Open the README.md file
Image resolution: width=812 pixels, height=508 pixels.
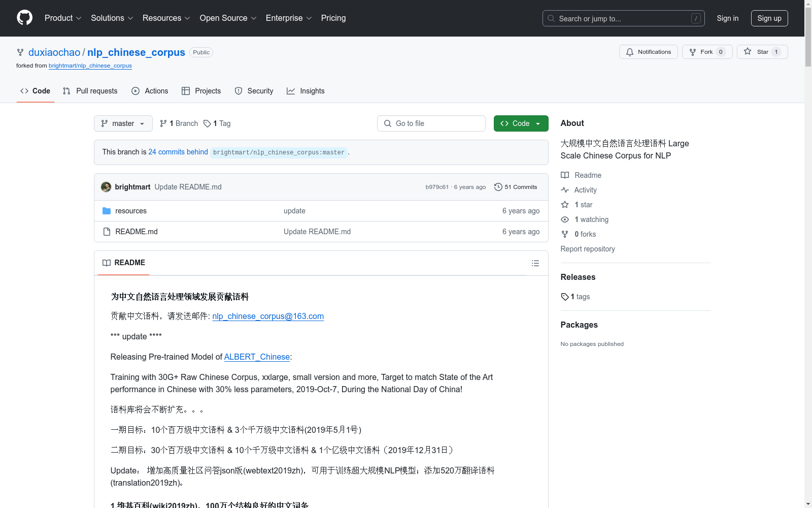137,232
